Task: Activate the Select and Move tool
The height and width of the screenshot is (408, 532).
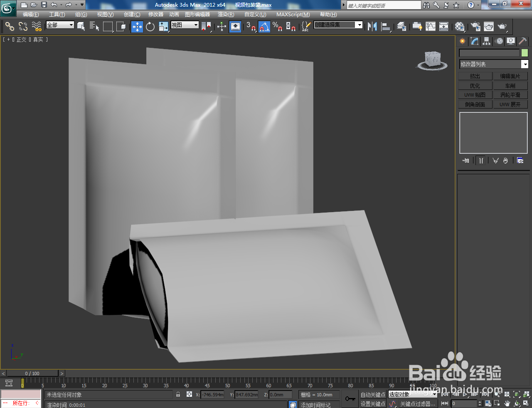Action: [137, 26]
